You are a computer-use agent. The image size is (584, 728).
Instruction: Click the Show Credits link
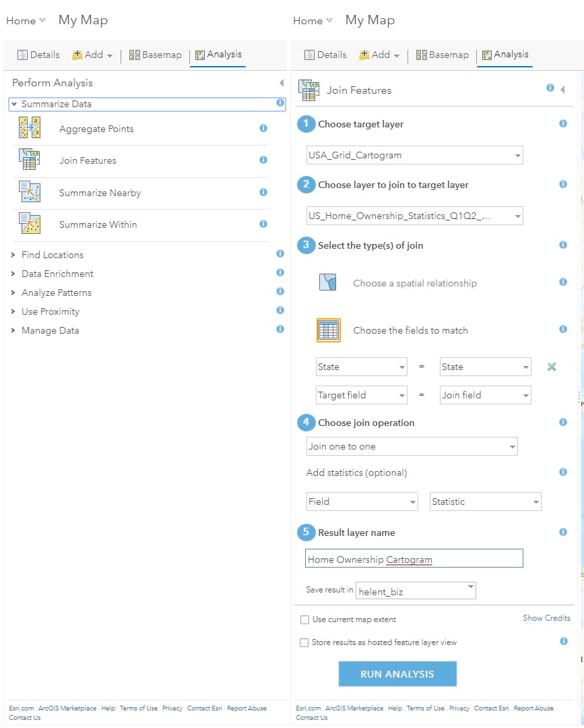click(546, 618)
